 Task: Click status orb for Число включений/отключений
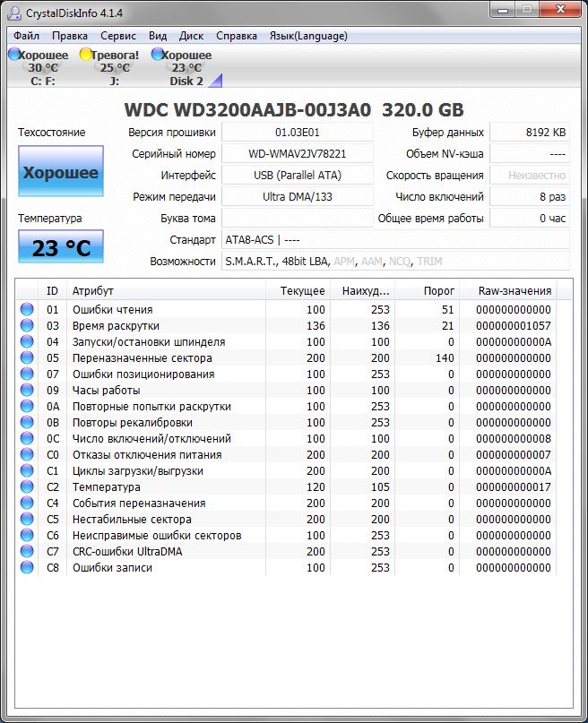coord(27,438)
